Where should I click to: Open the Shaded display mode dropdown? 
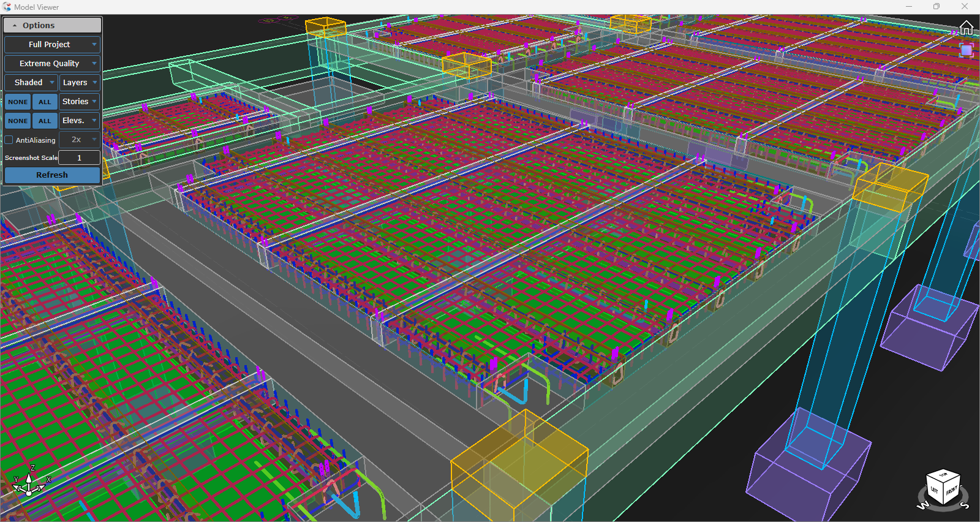(x=31, y=82)
